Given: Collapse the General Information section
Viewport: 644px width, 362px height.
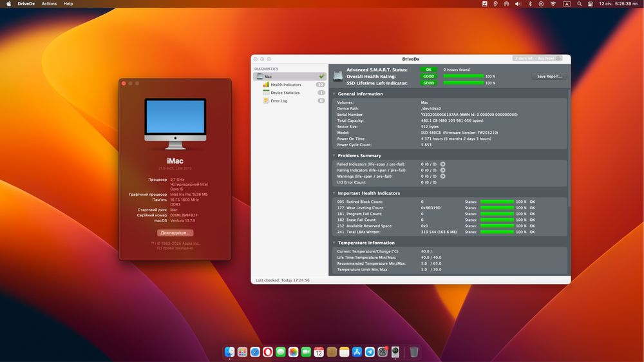Looking at the screenshot, I should pos(334,94).
